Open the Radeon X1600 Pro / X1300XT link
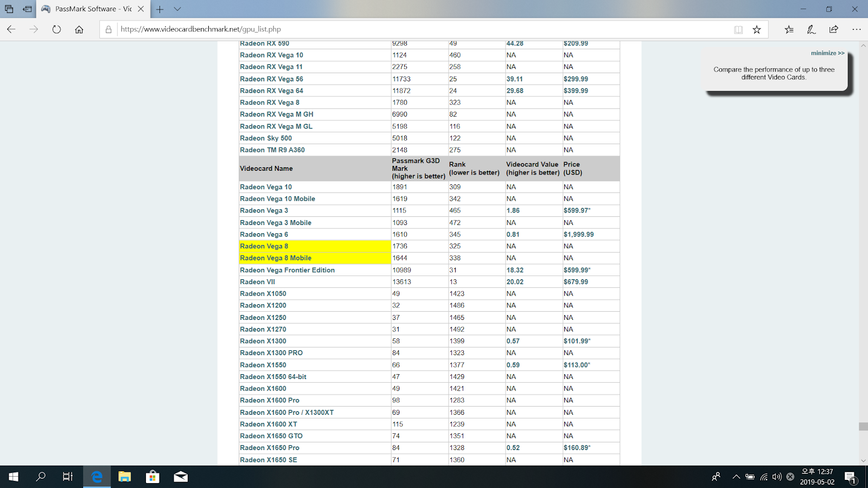The width and height of the screenshot is (868, 488). click(287, 413)
